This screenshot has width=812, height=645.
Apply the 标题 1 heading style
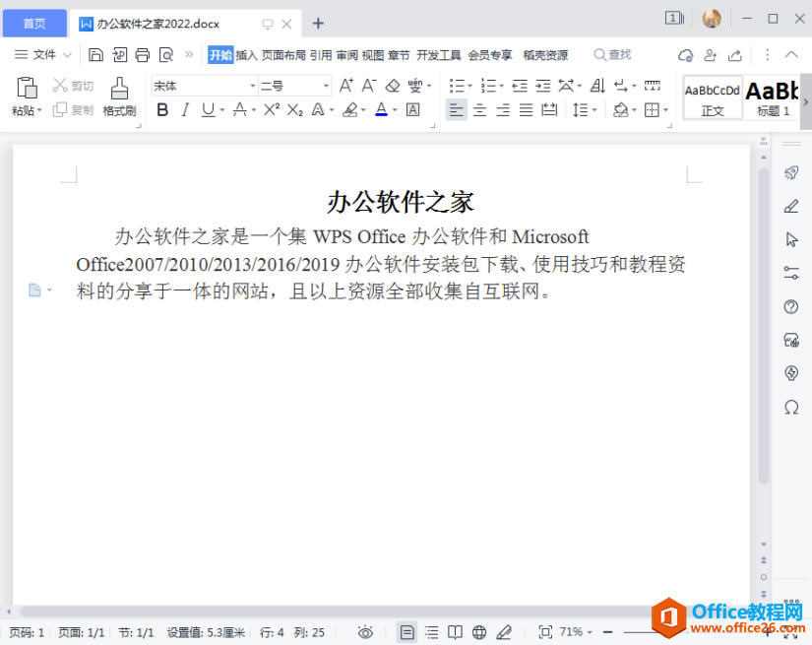point(773,97)
